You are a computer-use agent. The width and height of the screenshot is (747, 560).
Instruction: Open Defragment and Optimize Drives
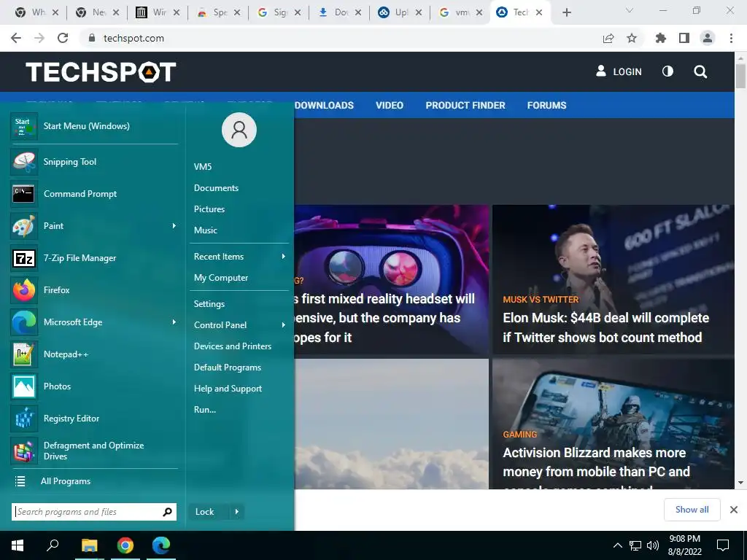point(94,451)
